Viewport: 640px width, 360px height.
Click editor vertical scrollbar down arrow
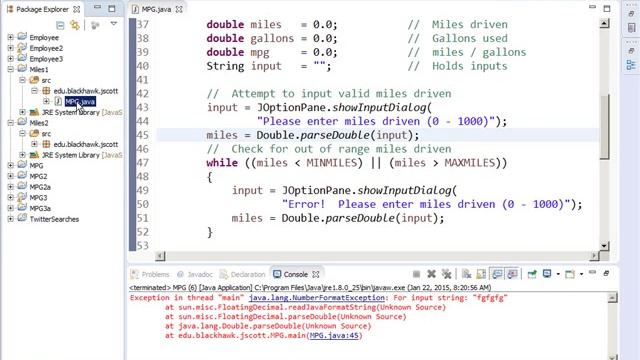[x=604, y=246]
